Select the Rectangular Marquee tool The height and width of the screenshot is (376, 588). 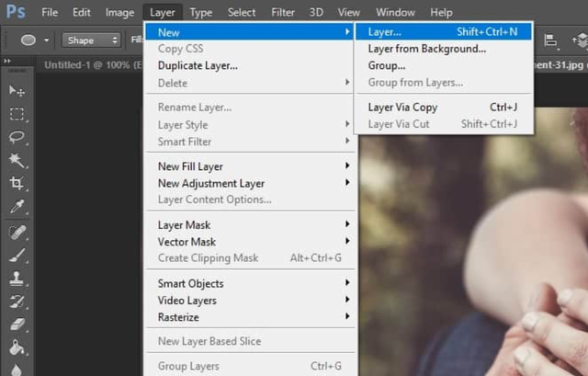click(x=17, y=114)
